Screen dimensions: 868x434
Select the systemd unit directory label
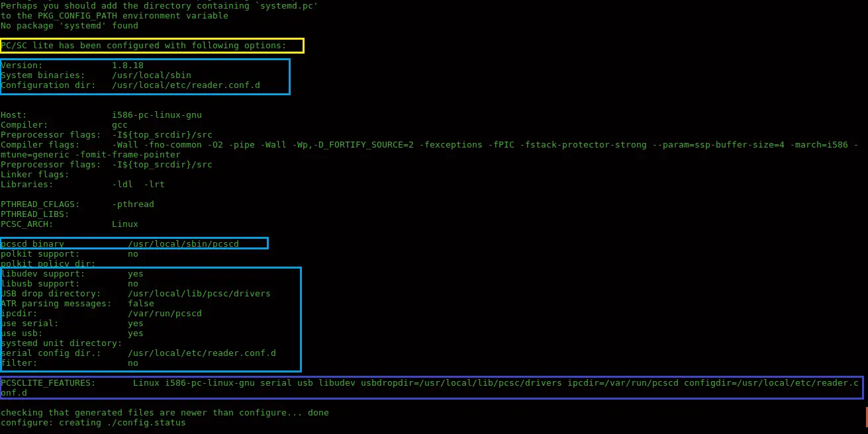tap(62, 343)
